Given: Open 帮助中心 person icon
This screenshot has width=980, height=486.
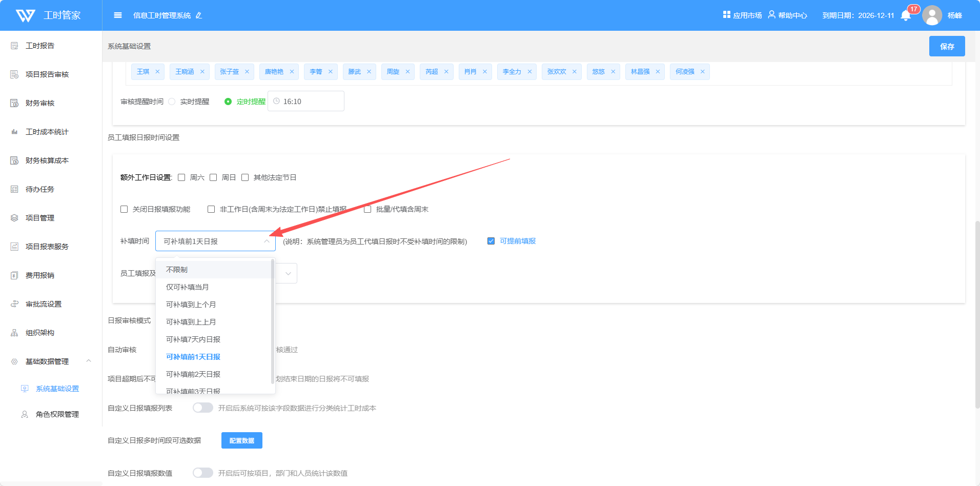Looking at the screenshot, I should (x=771, y=15).
